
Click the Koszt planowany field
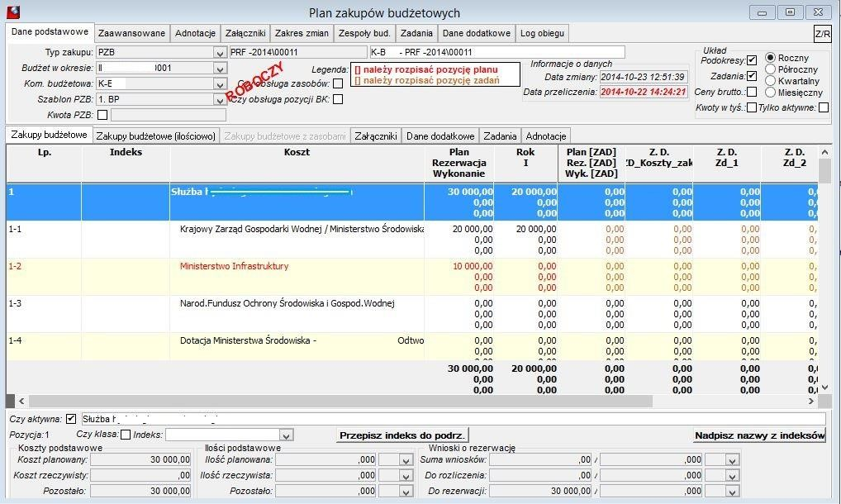pyautogui.click(x=141, y=459)
